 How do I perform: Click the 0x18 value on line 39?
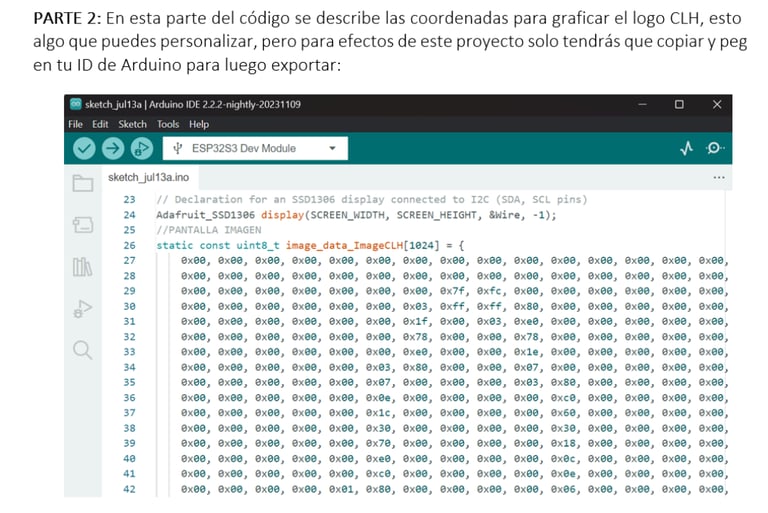tap(563, 443)
